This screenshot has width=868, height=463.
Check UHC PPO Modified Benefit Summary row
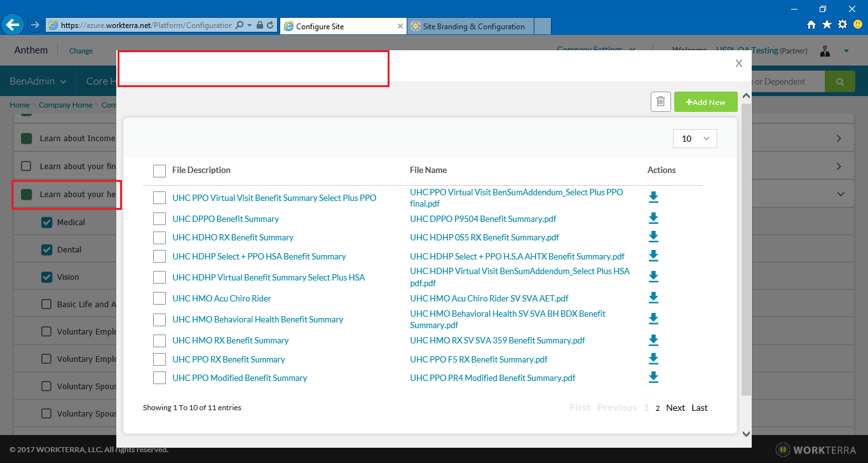coord(159,378)
